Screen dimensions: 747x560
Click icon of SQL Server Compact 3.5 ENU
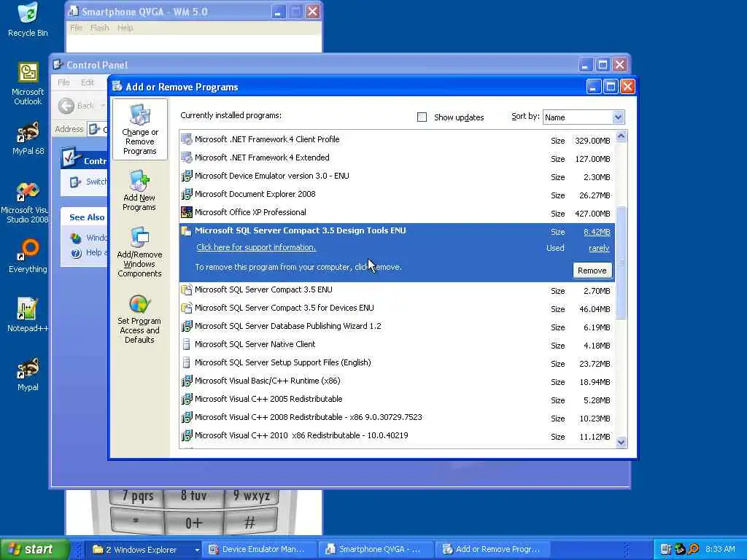[187, 290]
